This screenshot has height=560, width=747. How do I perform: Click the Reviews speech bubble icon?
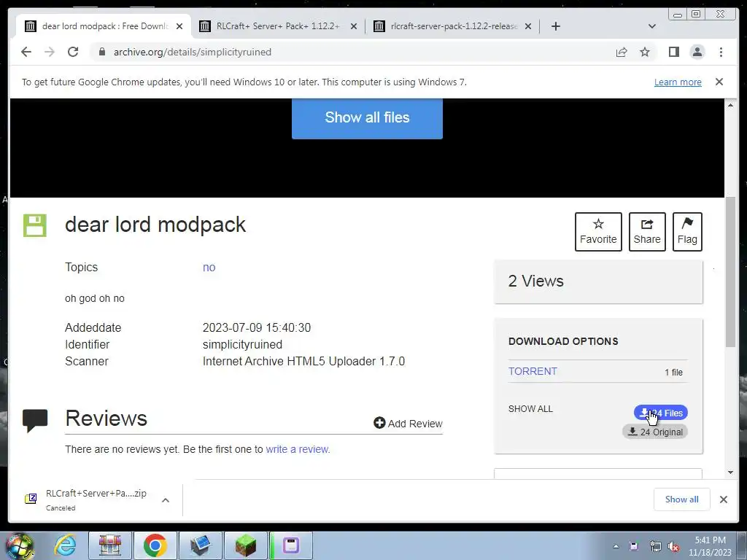pyautogui.click(x=35, y=420)
